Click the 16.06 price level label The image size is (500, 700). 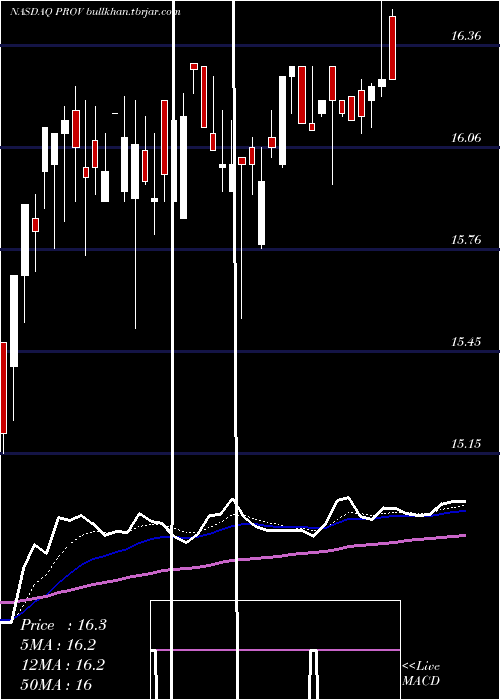point(466,138)
